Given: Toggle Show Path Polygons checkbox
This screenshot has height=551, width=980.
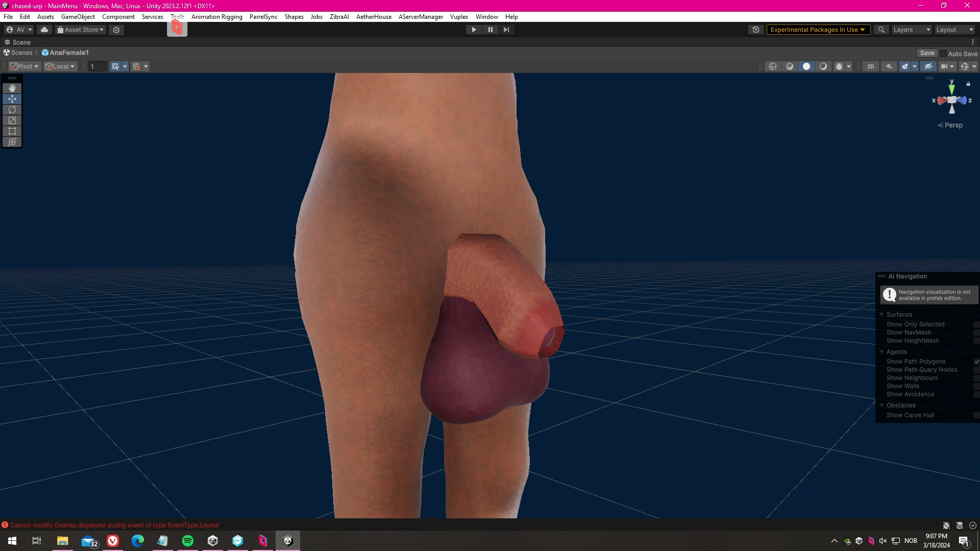Looking at the screenshot, I should click(976, 362).
